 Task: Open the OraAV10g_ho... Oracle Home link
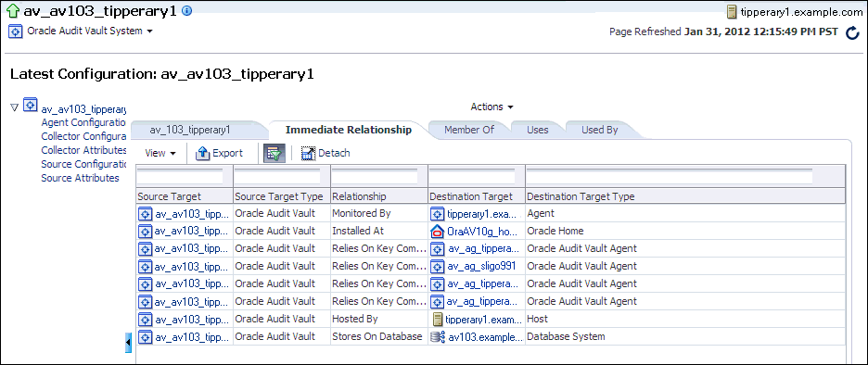click(481, 232)
